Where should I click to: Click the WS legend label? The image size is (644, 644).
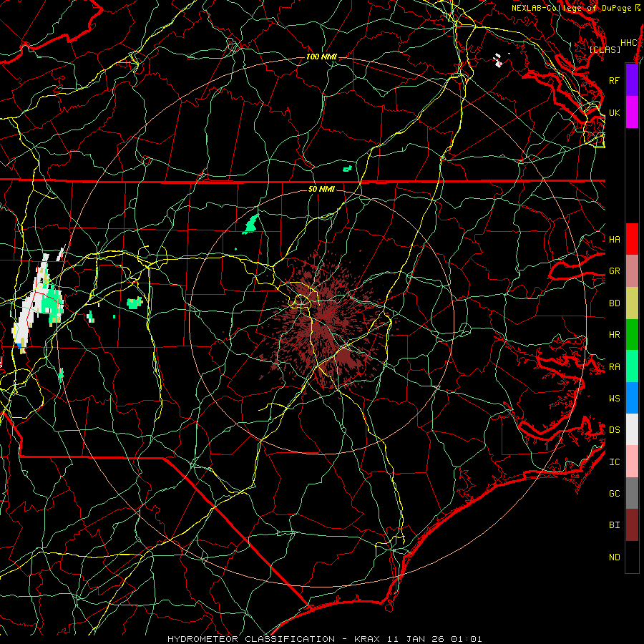click(614, 398)
